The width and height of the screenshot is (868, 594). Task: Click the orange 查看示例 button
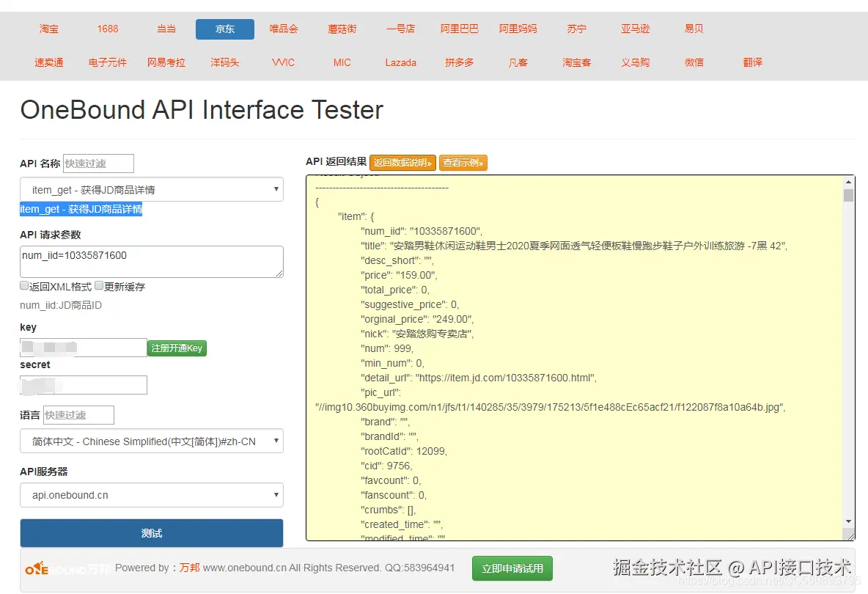pyautogui.click(x=463, y=163)
